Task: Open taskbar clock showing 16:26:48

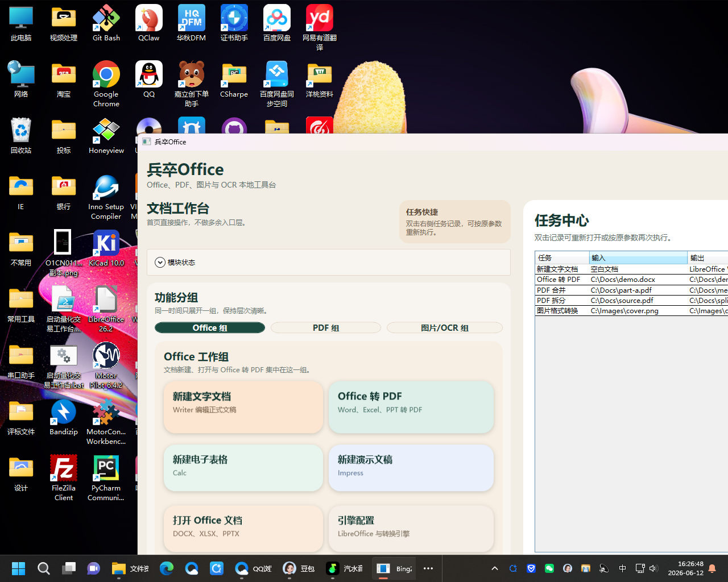Action: (685, 568)
